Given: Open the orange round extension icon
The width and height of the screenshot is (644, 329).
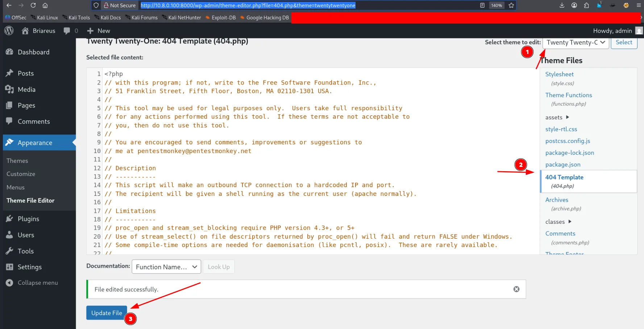Looking at the screenshot, I should tap(626, 5).
